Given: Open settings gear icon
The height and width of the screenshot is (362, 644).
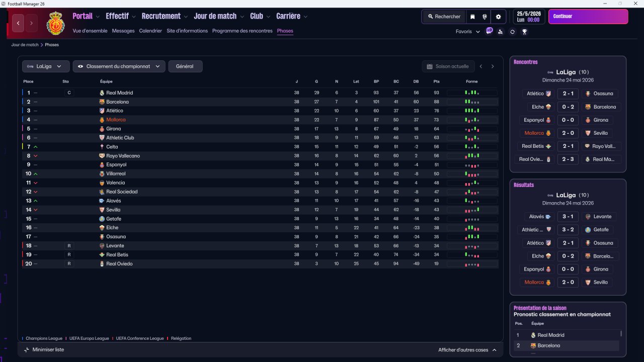Looking at the screenshot, I should coord(498,17).
